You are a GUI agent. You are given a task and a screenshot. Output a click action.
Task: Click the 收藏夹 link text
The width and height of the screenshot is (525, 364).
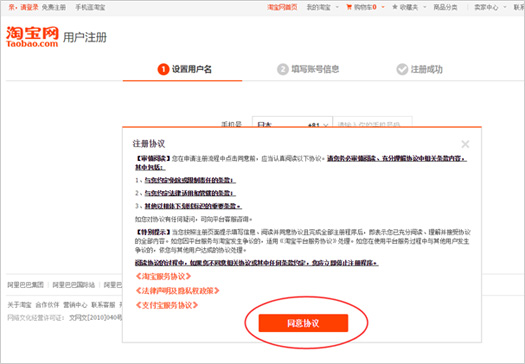408,7
